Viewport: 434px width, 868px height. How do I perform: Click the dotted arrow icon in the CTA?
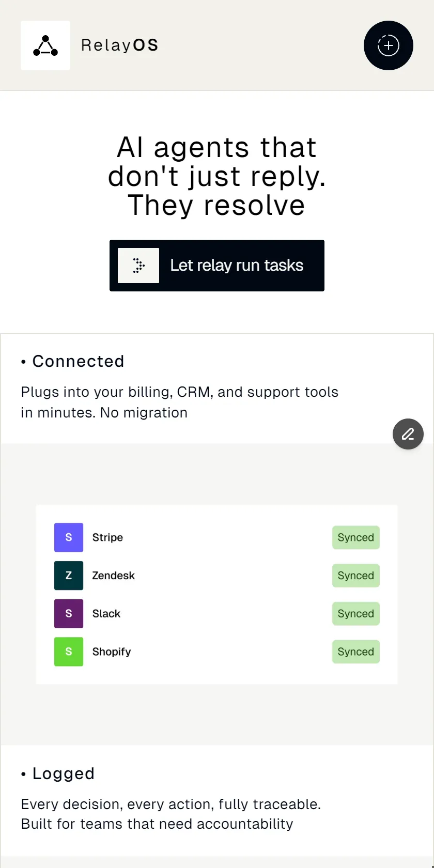pos(138,266)
